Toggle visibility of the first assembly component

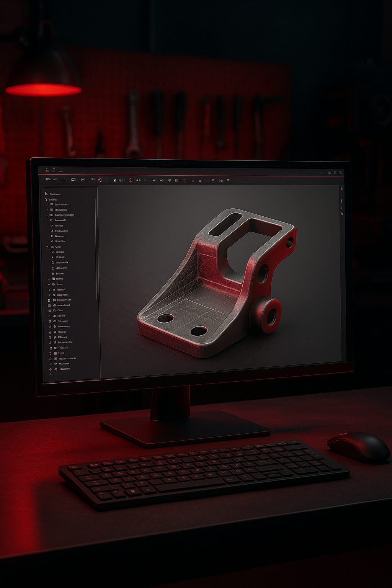tap(47, 204)
